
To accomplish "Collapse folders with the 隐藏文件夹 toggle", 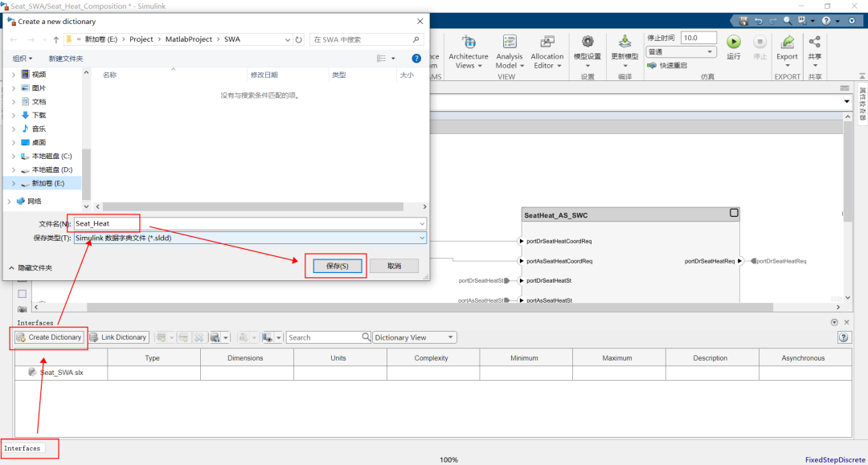I will 31,267.
